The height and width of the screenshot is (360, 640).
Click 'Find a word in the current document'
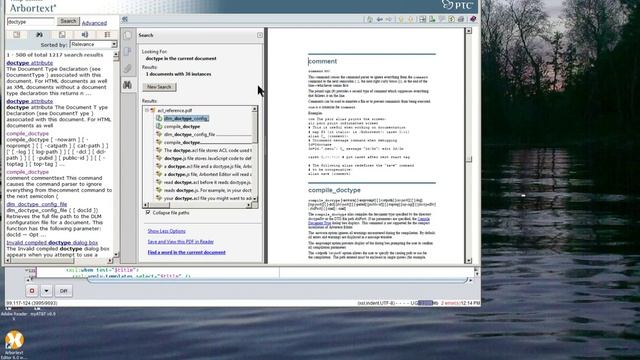click(x=187, y=252)
